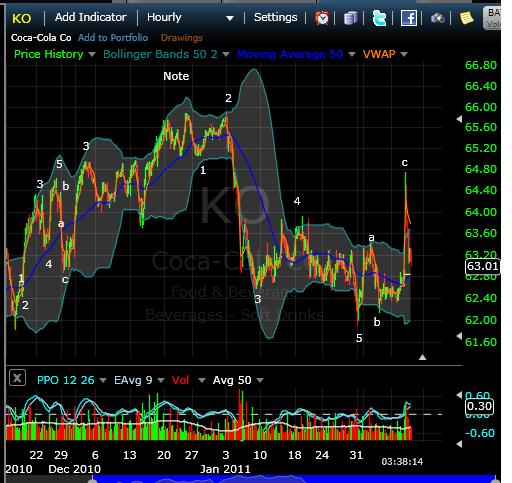Expand VWAP dropdown arrow

point(404,54)
